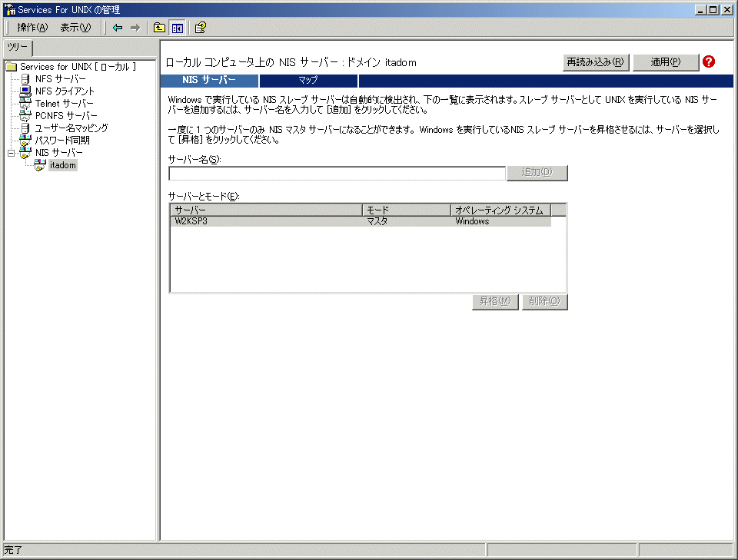
Task: Select the ツリー tab
Action: [x=18, y=47]
